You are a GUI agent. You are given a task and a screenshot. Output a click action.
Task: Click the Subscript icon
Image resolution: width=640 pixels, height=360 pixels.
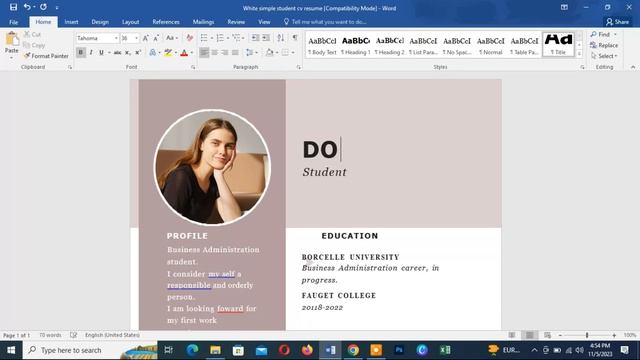click(127, 53)
